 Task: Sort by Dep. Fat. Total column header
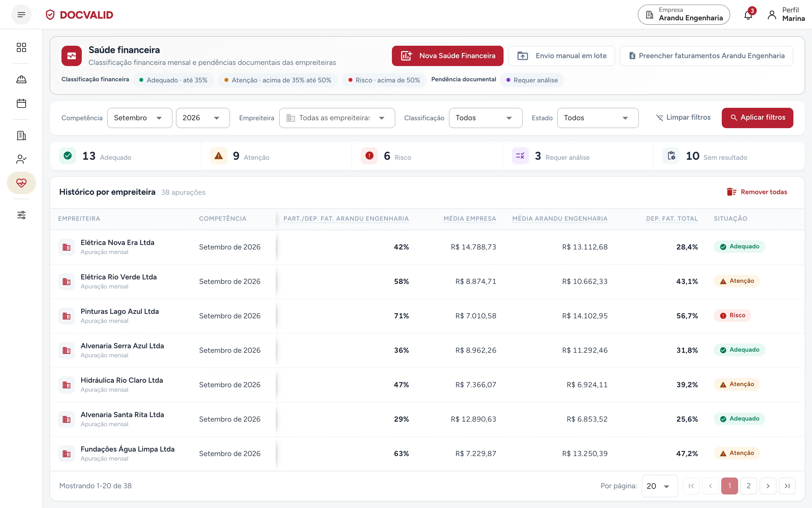point(672,219)
